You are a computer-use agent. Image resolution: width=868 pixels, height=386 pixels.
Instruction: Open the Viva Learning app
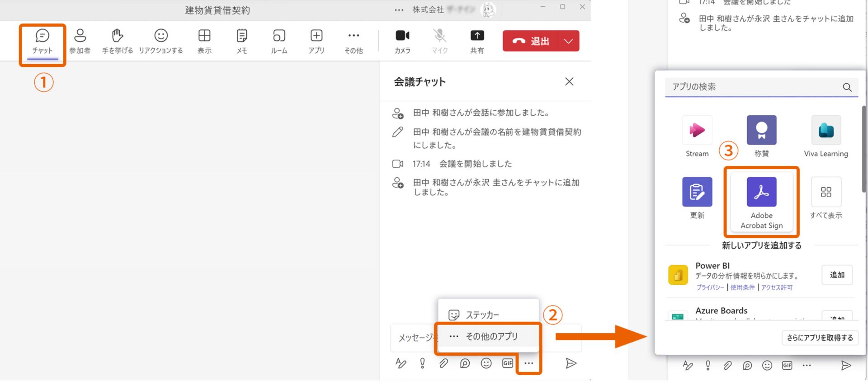(826, 137)
